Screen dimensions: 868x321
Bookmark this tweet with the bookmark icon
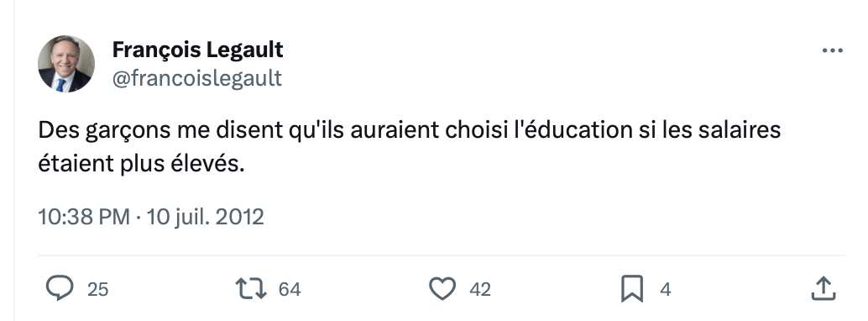tap(632, 289)
